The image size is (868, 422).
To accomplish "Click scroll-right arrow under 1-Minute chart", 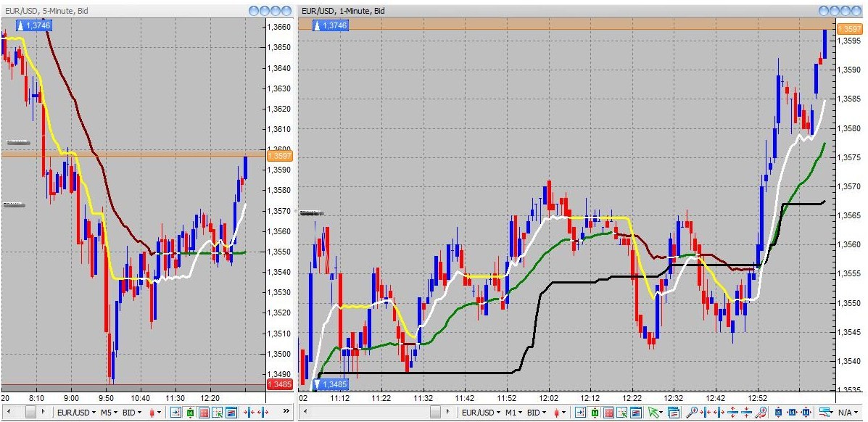I will [448, 411].
